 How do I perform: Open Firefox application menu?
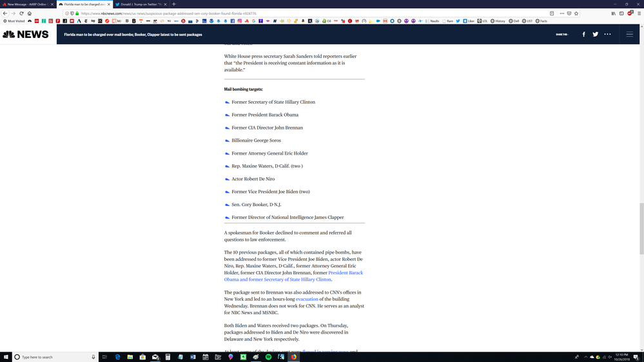pos(639,14)
